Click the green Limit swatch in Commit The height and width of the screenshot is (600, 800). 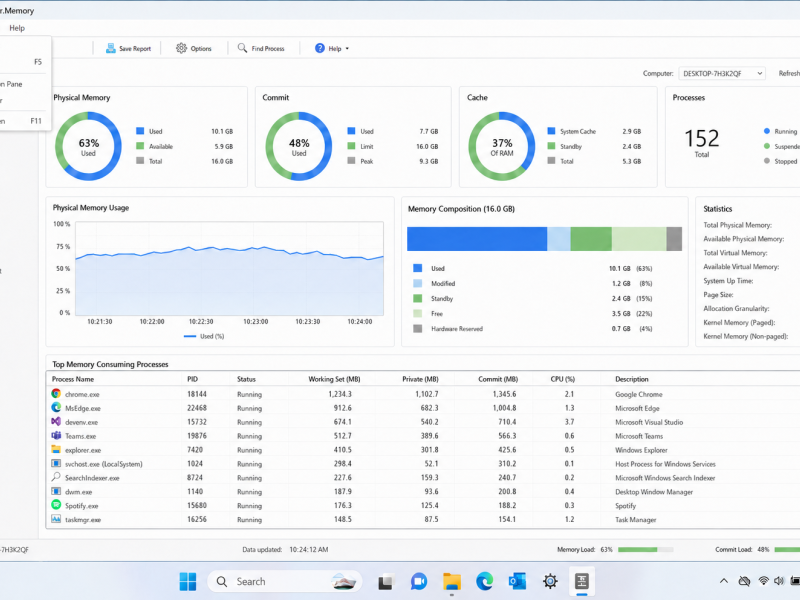point(351,146)
